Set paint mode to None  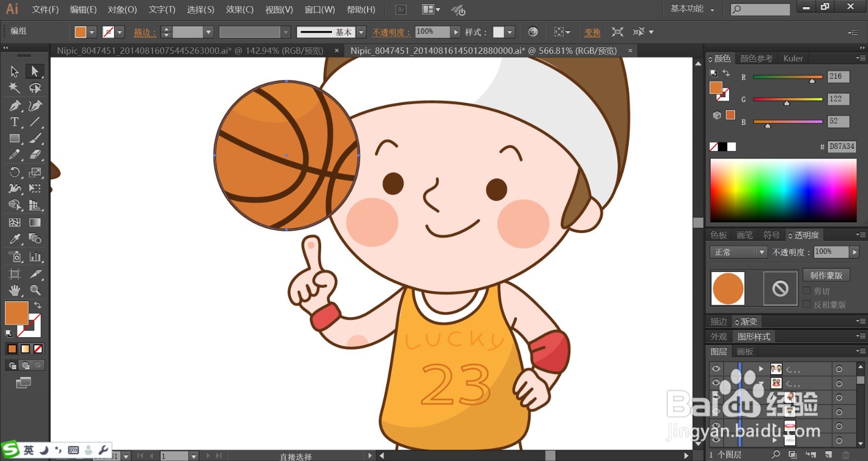pyautogui.click(x=38, y=349)
